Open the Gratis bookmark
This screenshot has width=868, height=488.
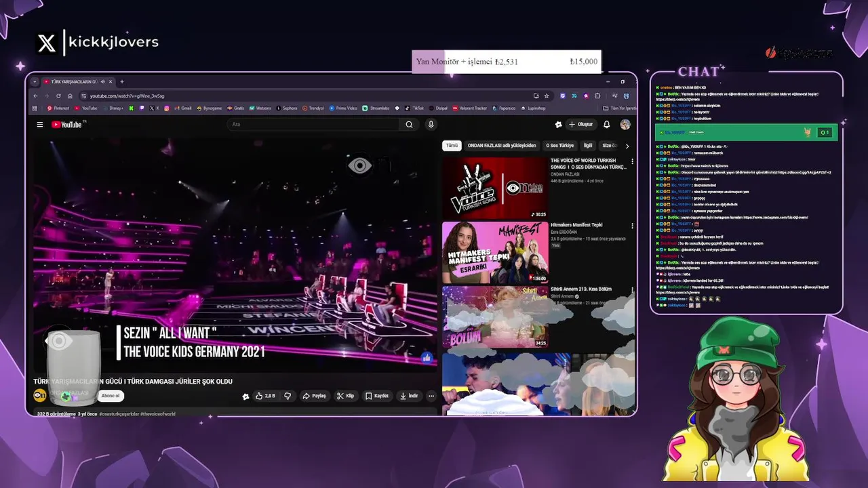(x=235, y=108)
